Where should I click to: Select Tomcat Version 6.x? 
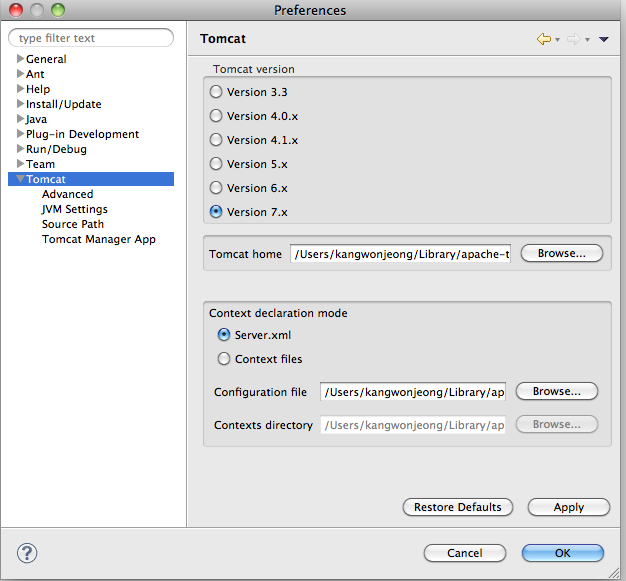click(x=216, y=188)
